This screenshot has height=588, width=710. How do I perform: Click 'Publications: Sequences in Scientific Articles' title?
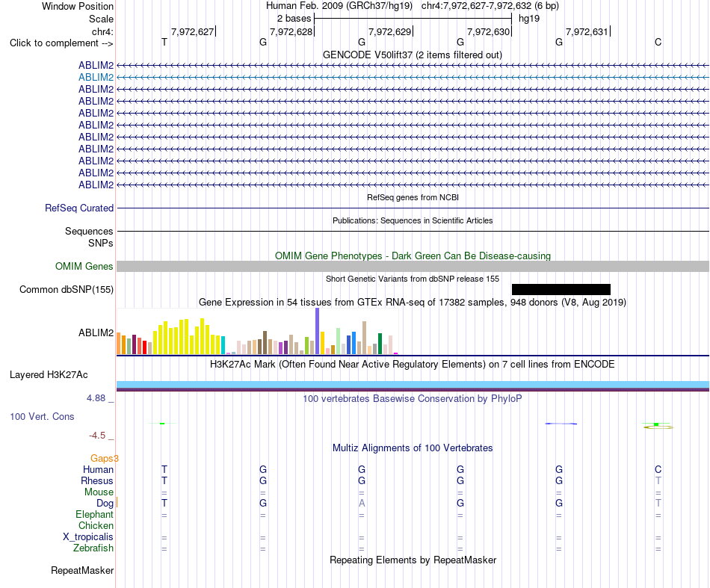coord(413,220)
